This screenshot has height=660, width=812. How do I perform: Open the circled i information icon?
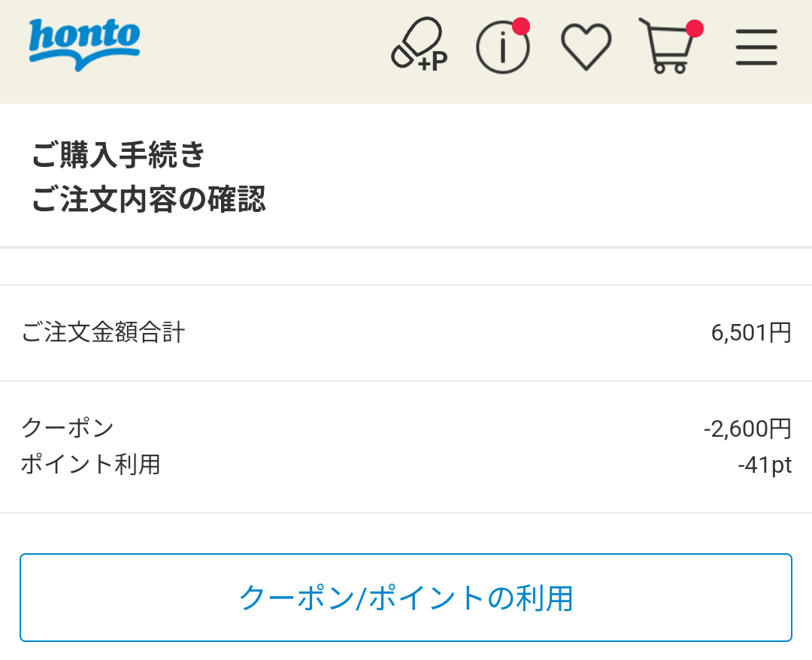(x=503, y=47)
